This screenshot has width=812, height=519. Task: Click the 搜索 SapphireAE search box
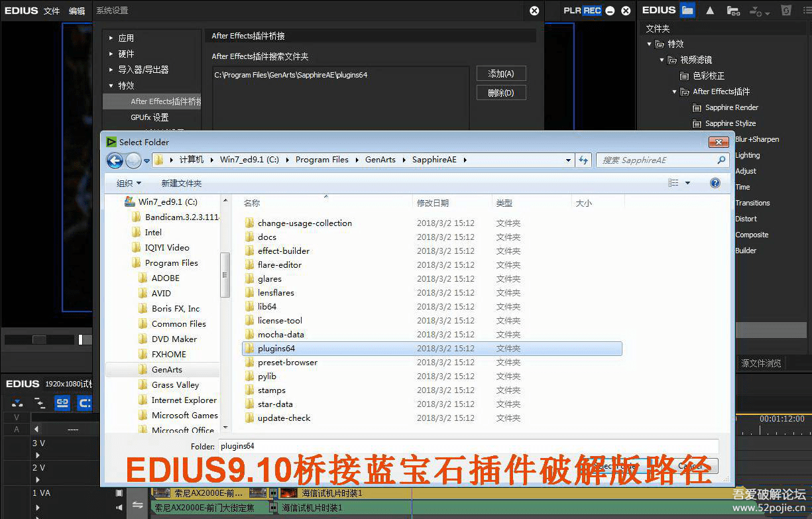tap(662, 160)
